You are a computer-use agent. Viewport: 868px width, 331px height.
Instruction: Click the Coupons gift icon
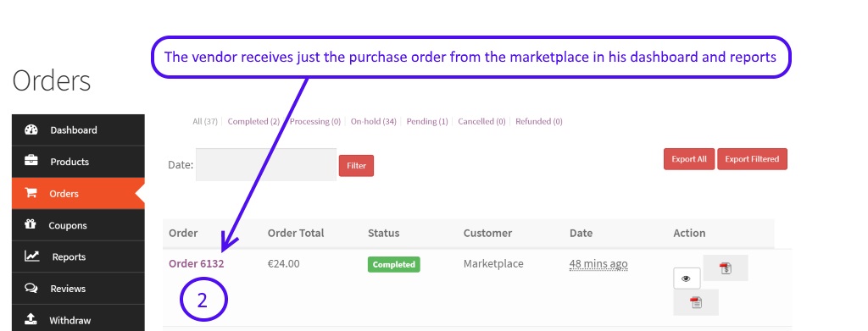pos(31,225)
